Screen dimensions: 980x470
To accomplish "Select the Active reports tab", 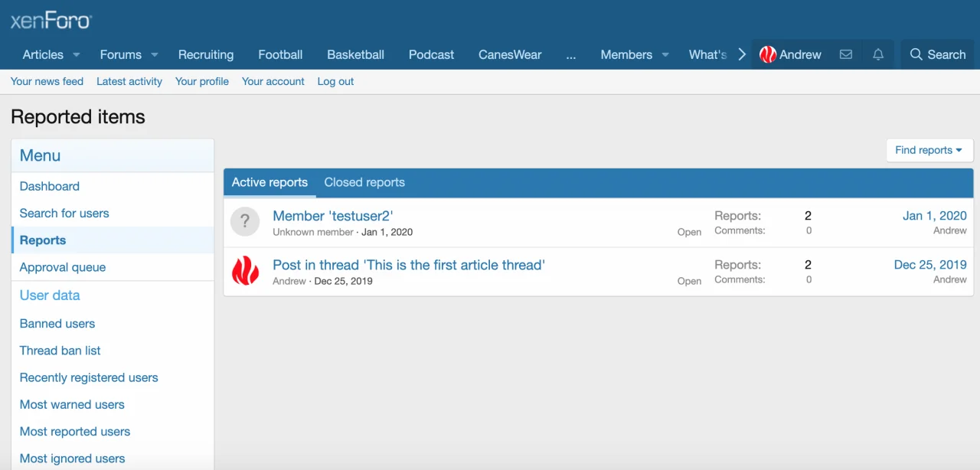I will (269, 182).
